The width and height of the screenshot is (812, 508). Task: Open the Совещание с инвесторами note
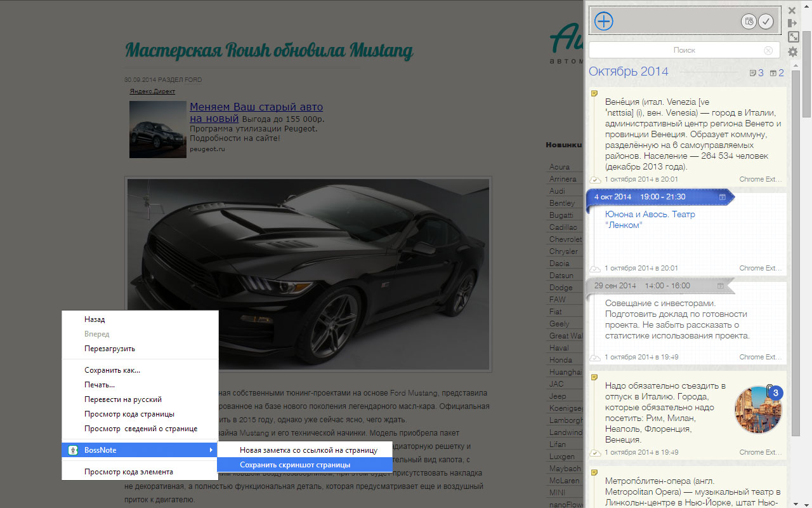click(677, 319)
